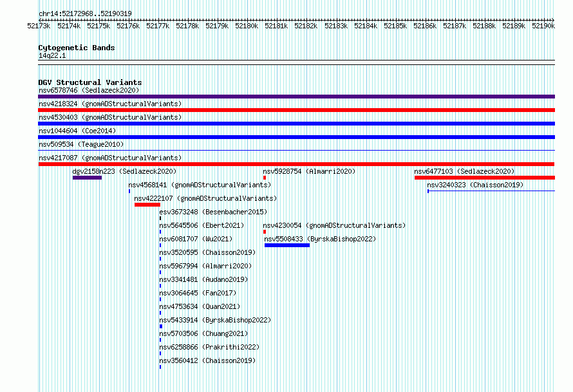Viewport: 573px width, 392px height.
Task: Open nsv3560412 (Chaisson2019) variant label
Action: (x=207, y=360)
